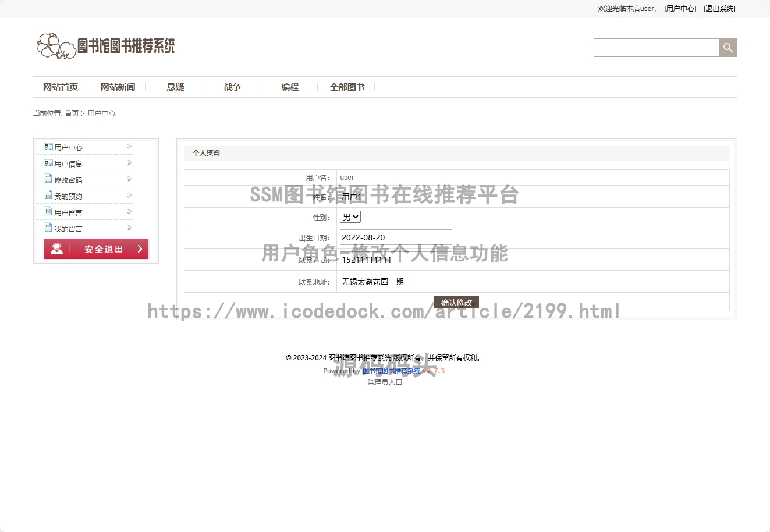
Task: Click the arrow on the 修改密码 row
Action: (x=129, y=179)
